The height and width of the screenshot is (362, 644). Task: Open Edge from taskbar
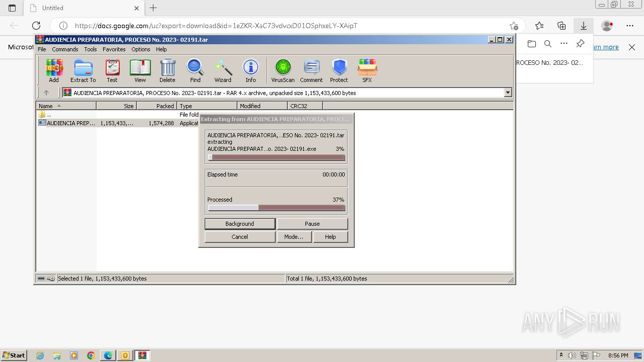(108, 355)
